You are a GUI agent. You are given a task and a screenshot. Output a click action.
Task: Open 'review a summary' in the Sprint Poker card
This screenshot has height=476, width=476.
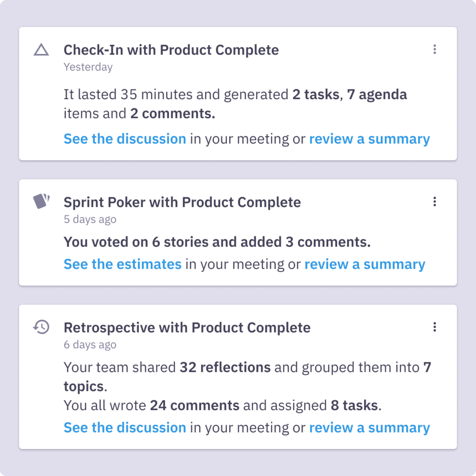point(365,264)
